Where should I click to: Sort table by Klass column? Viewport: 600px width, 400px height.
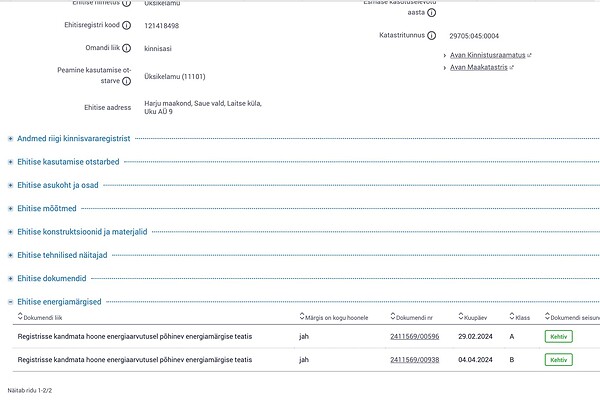click(x=520, y=317)
